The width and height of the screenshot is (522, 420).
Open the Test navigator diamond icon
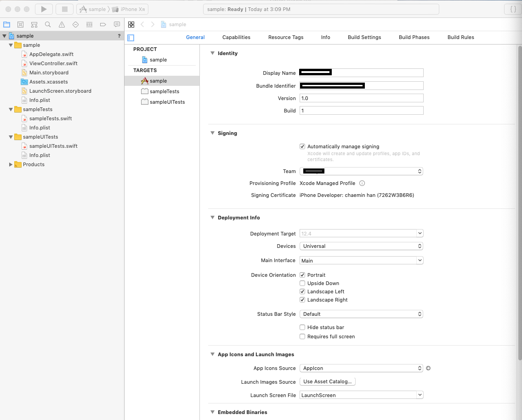75,24
